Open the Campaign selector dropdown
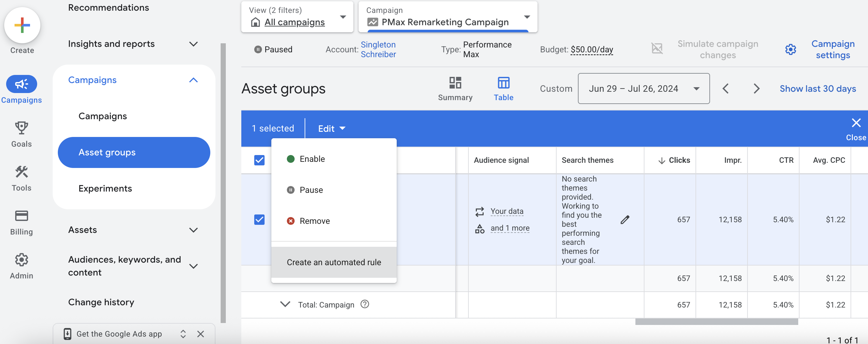The height and width of the screenshot is (344, 868). click(448, 17)
